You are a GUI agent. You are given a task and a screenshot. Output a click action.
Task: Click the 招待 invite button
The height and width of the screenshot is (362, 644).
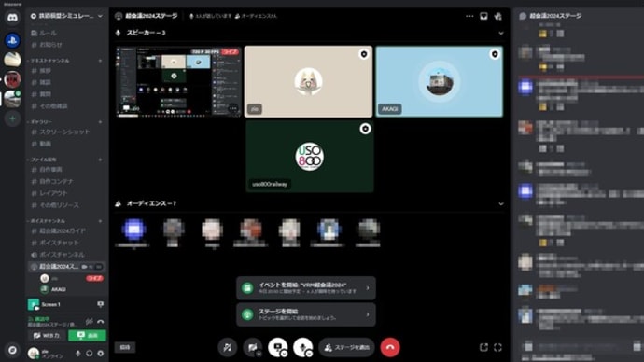pyautogui.click(x=125, y=347)
